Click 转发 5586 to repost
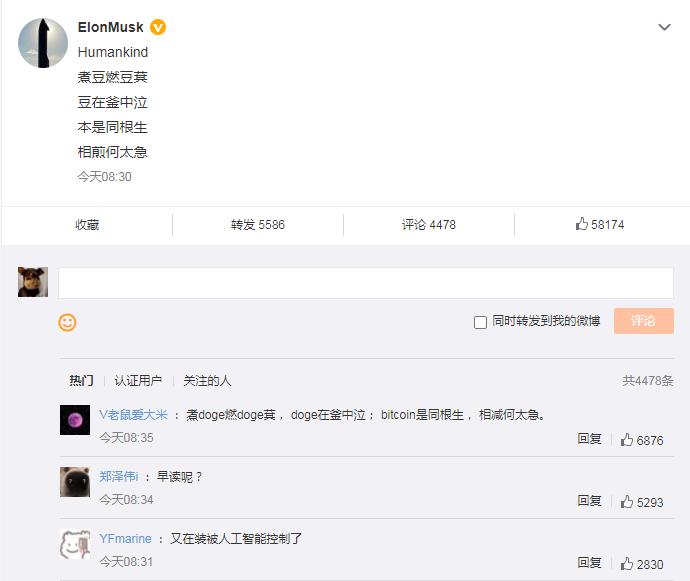690x581 pixels. click(x=258, y=225)
